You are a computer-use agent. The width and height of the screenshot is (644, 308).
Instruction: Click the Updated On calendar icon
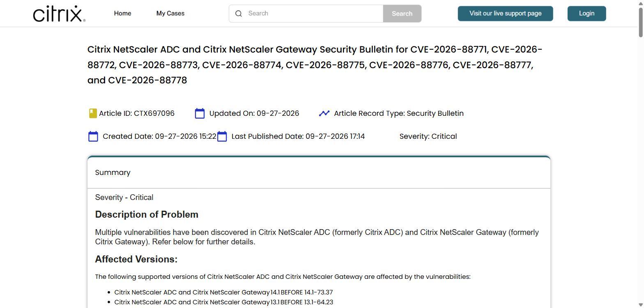pos(200,113)
